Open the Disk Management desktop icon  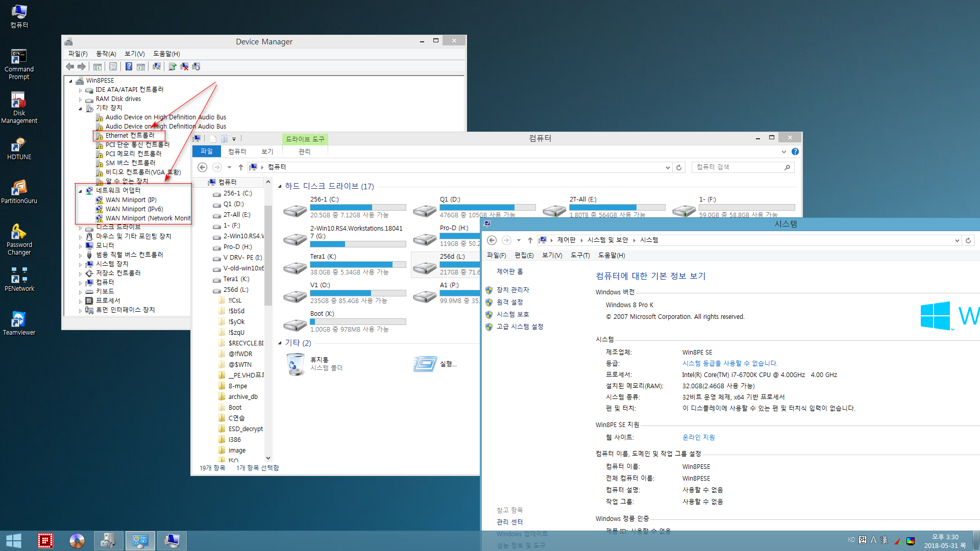coord(19,108)
